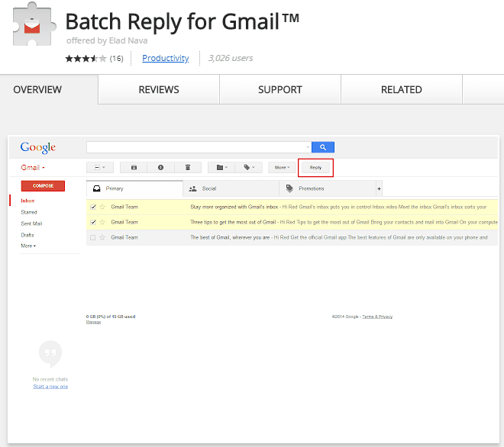Check the 'The best of Gmail' email checkbox

coord(93,238)
